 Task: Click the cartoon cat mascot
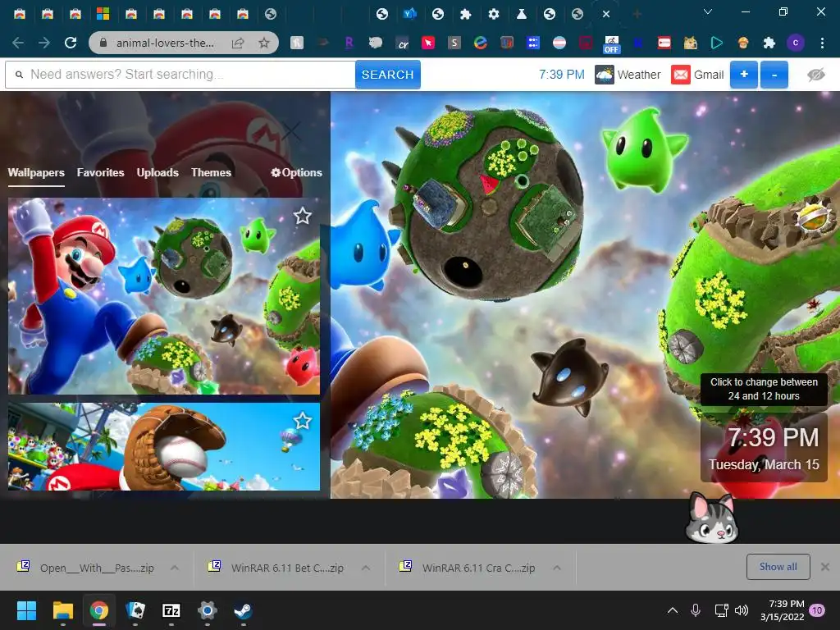pyautogui.click(x=711, y=518)
